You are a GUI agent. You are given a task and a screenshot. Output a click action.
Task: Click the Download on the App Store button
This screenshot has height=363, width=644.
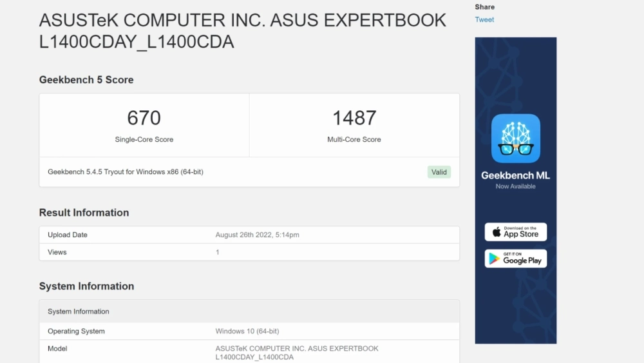pos(515,232)
